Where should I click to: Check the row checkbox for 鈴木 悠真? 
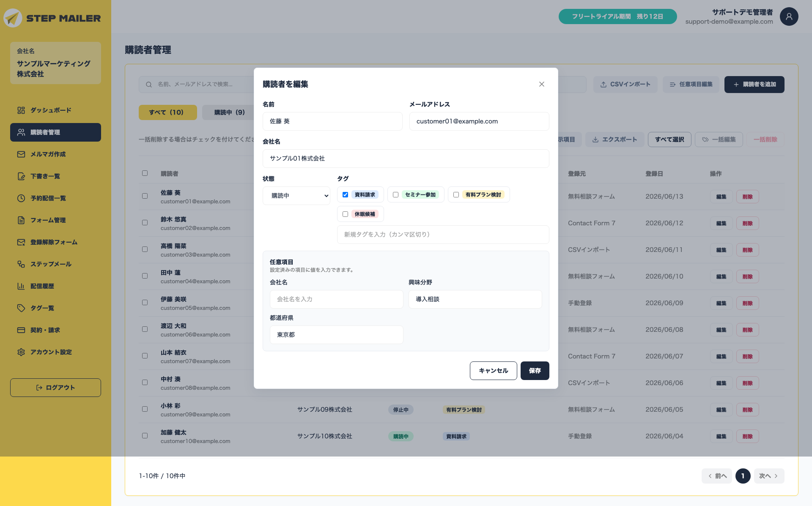point(145,223)
